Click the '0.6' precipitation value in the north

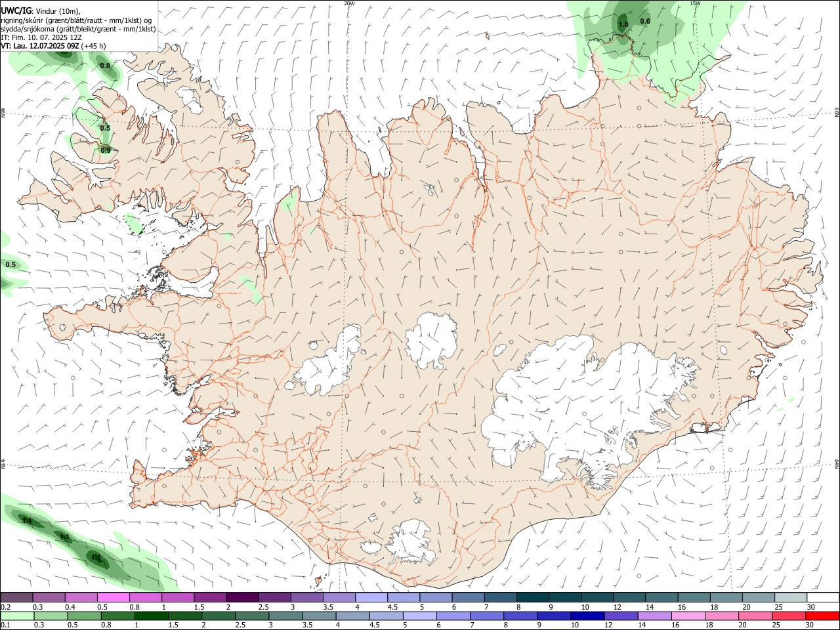click(645, 21)
